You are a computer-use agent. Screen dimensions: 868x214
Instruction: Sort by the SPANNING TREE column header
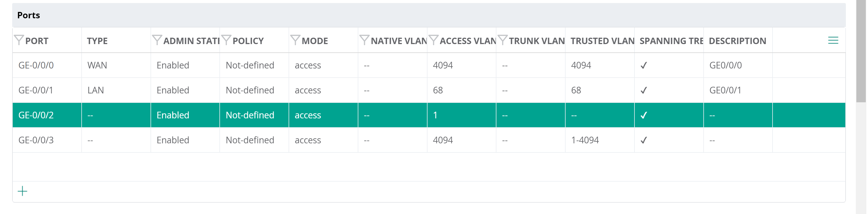click(671, 41)
